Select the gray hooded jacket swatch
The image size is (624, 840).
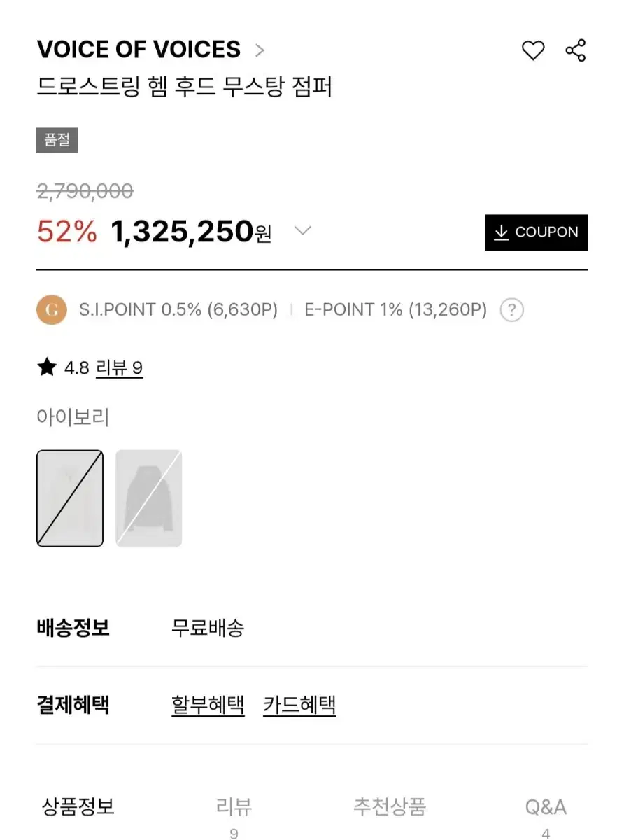(x=148, y=498)
